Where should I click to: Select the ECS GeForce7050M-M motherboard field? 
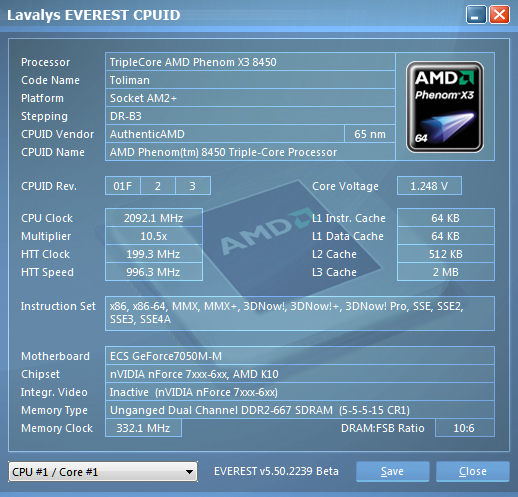[x=300, y=356]
